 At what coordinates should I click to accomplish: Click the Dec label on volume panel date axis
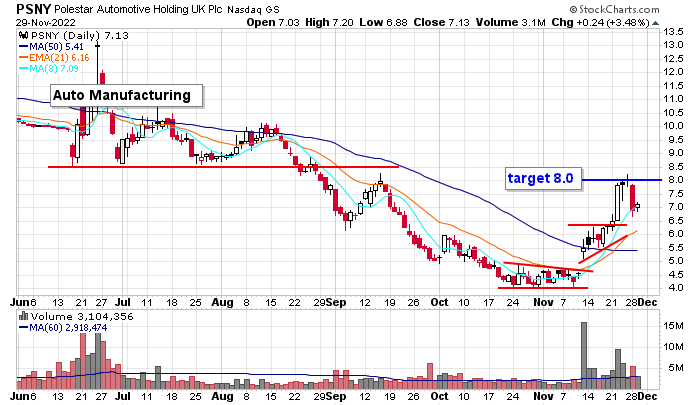pos(647,396)
